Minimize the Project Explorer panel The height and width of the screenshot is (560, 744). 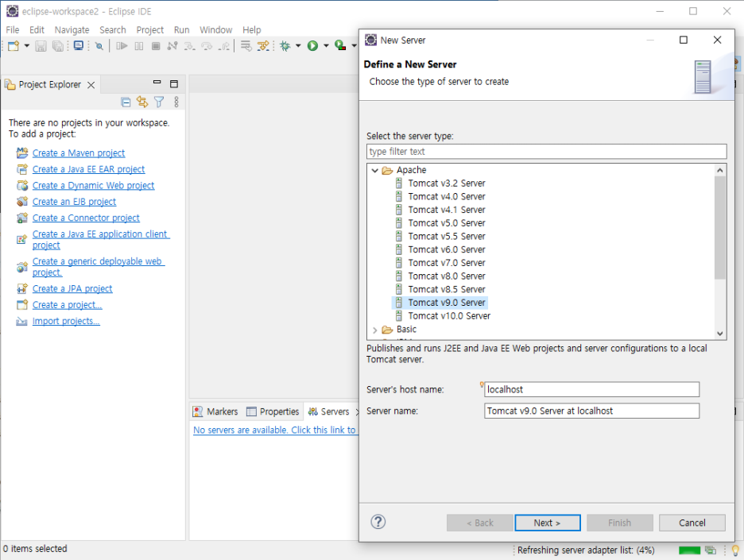(x=157, y=83)
